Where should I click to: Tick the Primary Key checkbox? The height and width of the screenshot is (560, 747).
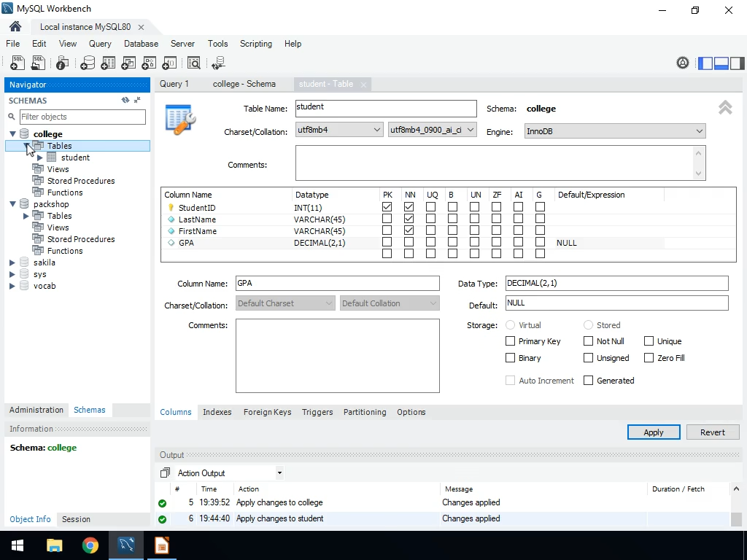tap(511, 341)
